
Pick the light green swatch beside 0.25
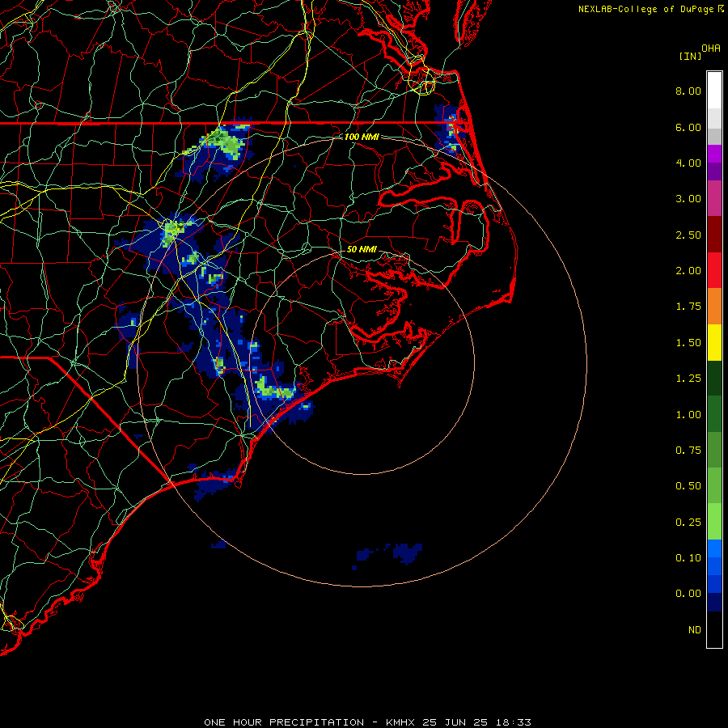pyautogui.click(x=714, y=522)
